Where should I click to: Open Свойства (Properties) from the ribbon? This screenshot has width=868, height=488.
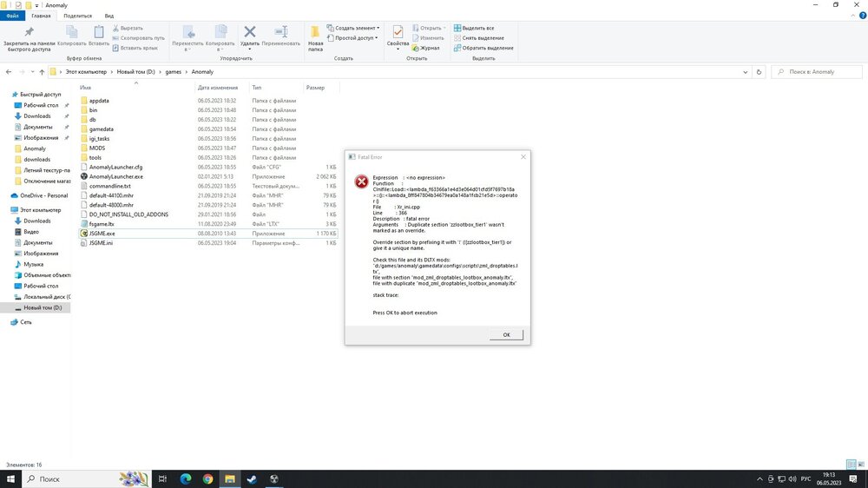tap(398, 36)
